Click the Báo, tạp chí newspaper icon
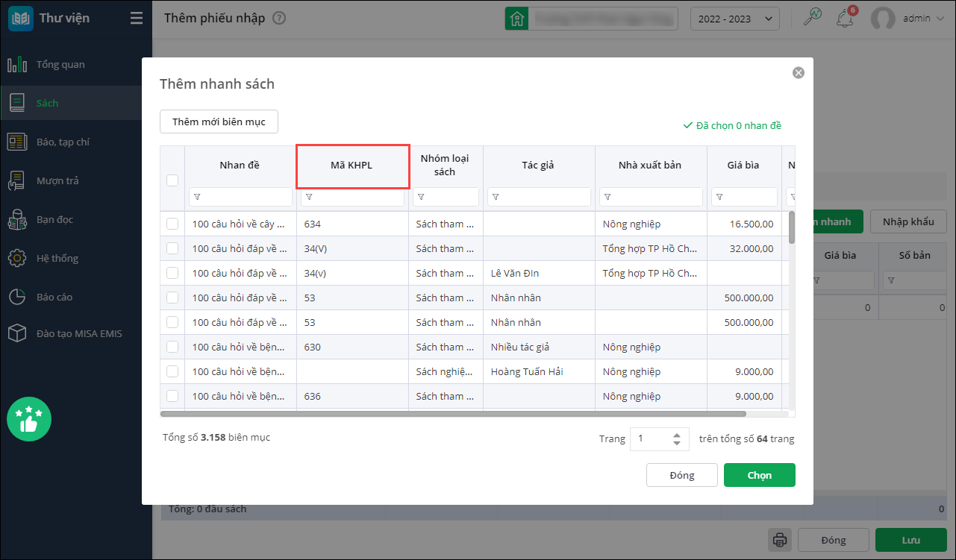This screenshot has height=560, width=956. 17,142
